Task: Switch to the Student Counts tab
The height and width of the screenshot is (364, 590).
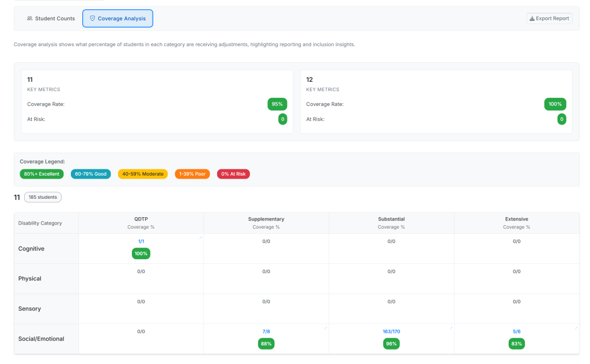Action: (x=51, y=18)
